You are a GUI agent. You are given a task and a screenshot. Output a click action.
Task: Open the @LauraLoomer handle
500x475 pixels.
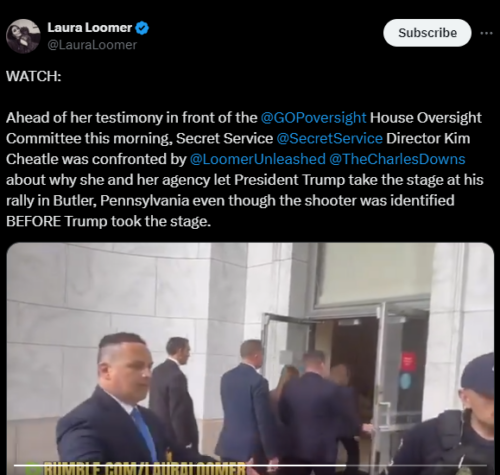point(92,45)
